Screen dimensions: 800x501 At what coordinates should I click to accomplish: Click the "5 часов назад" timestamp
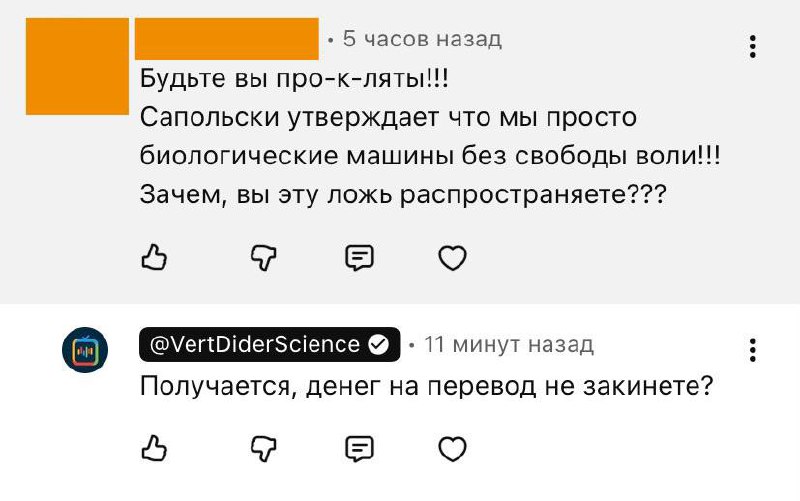pyautogui.click(x=421, y=40)
